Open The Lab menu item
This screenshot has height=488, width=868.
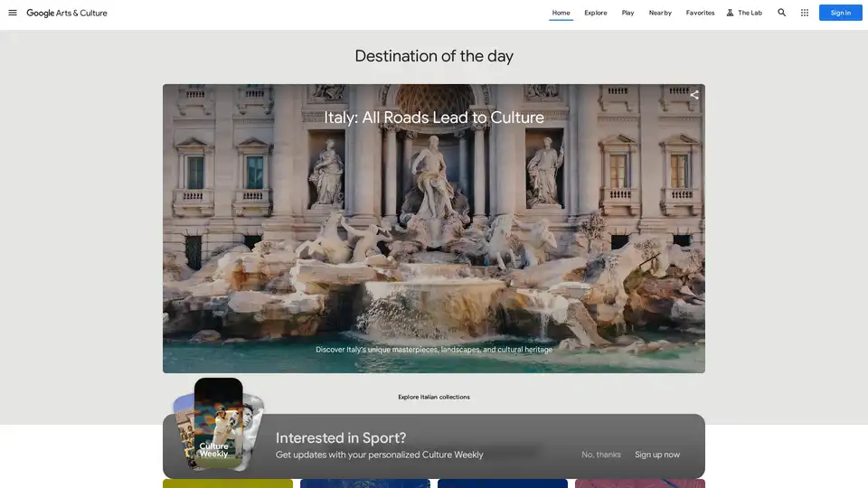click(744, 13)
